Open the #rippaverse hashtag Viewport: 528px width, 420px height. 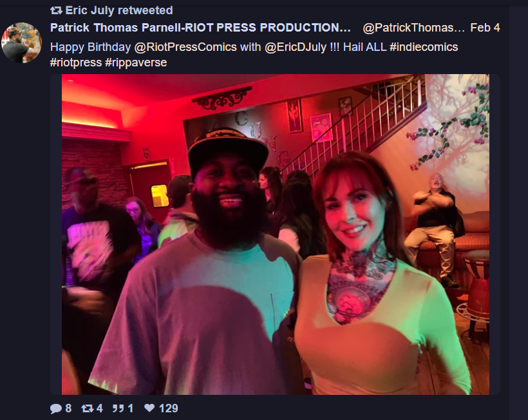(x=136, y=62)
